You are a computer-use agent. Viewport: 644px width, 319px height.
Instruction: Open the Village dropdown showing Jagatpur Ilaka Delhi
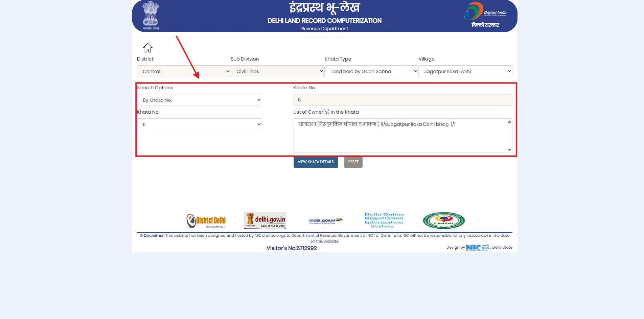tap(465, 71)
